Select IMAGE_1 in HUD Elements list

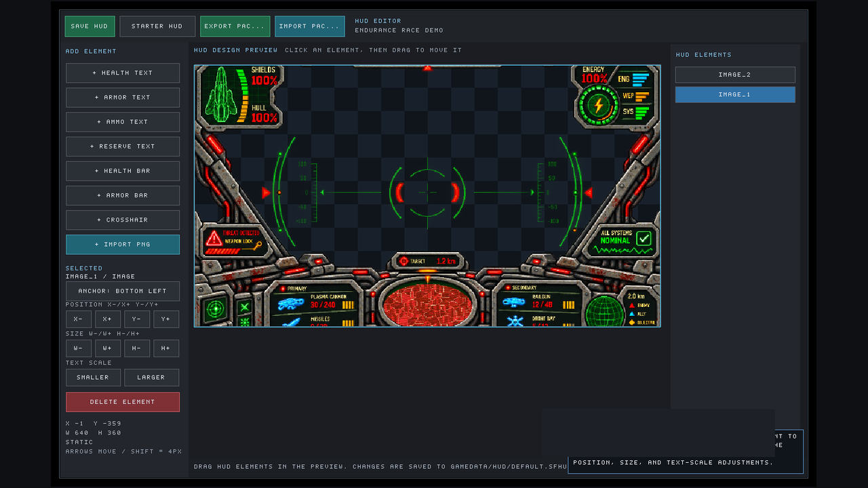click(x=735, y=95)
